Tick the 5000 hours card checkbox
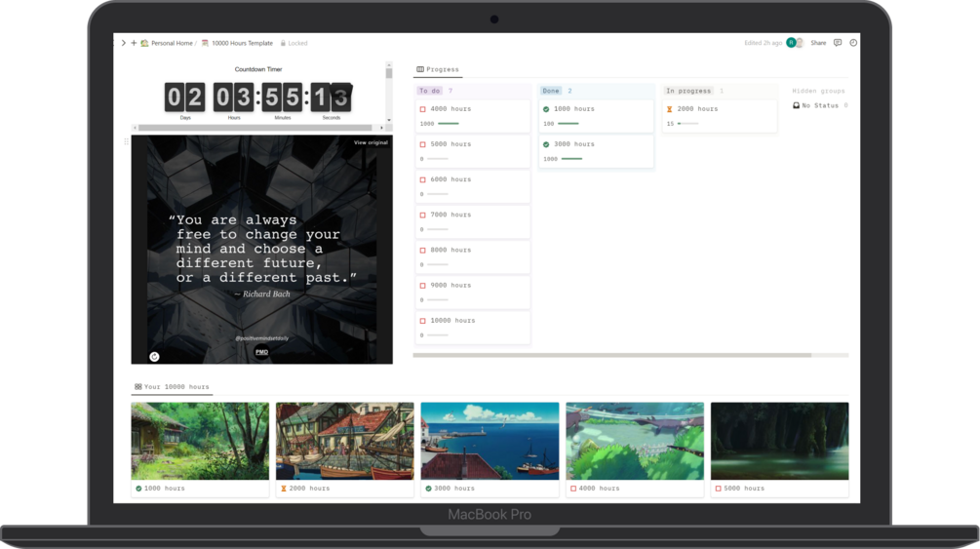The image size is (980, 549). [422, 144]
